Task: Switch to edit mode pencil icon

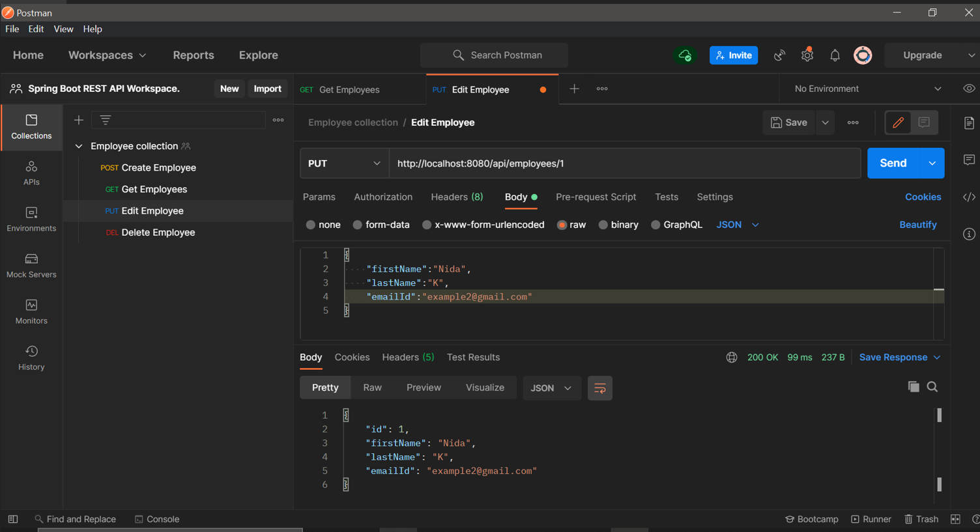Action: point(898,122)
